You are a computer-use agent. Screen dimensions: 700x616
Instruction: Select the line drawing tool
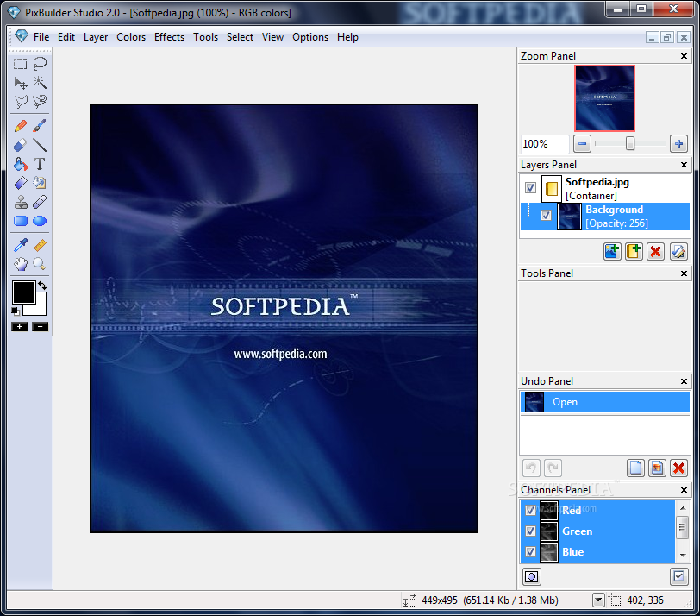click(40, 145)
